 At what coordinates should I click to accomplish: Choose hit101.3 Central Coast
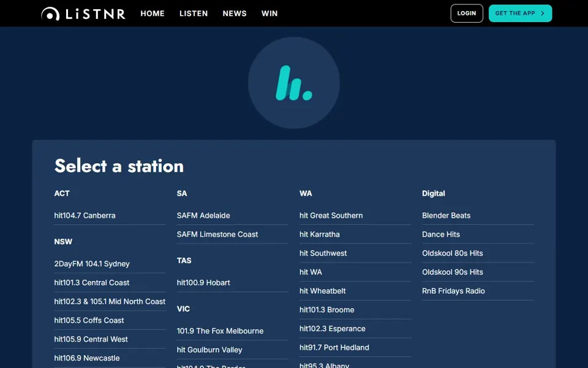[91, 283]
